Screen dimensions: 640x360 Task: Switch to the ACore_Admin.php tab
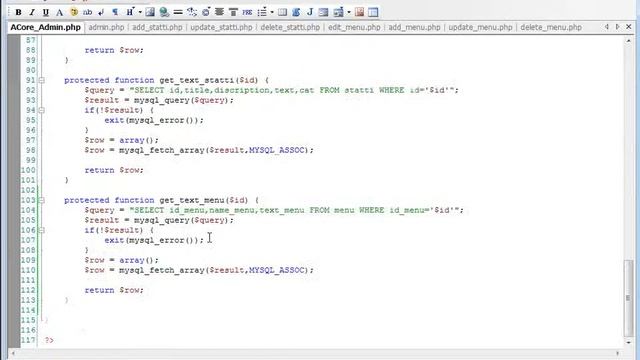(45, 27)
